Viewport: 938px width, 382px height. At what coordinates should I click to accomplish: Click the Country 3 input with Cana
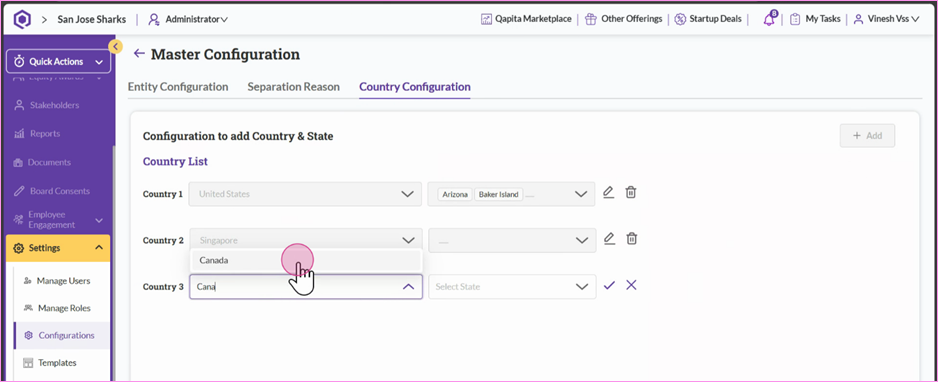pyautogui.click(x=306, y=287)
